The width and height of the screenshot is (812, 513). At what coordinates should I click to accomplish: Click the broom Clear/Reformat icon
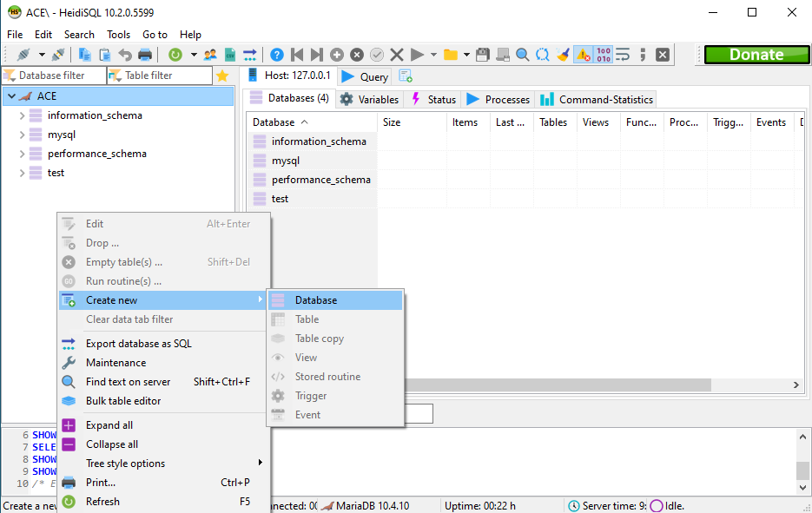563,55
